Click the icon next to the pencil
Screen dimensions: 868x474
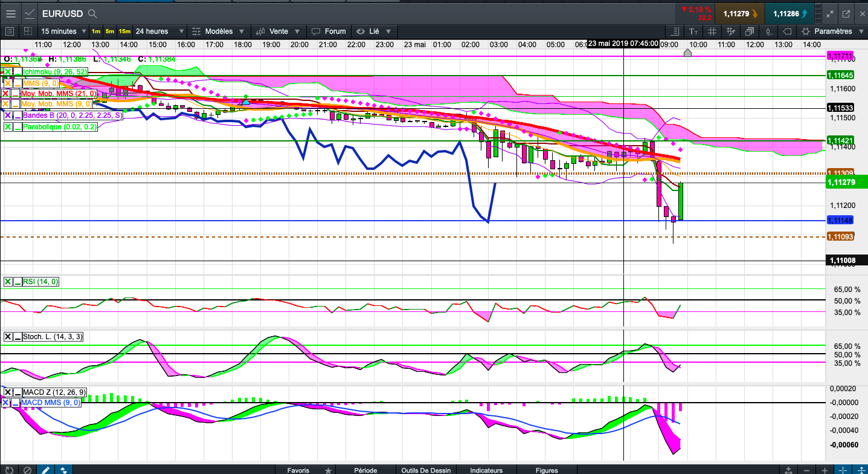[63, 469]
